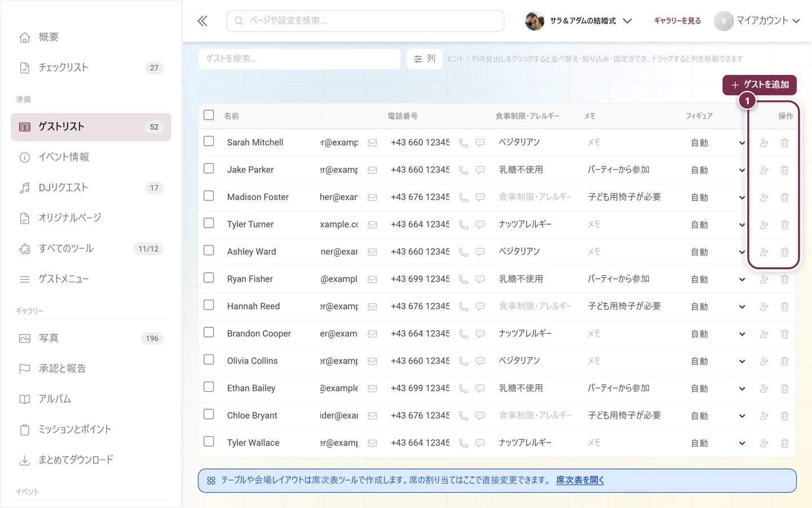This screenshot has width=812, height=508.
Task: Click the email icon in Ashley Ward's row
Action: (x=372, y=252)
